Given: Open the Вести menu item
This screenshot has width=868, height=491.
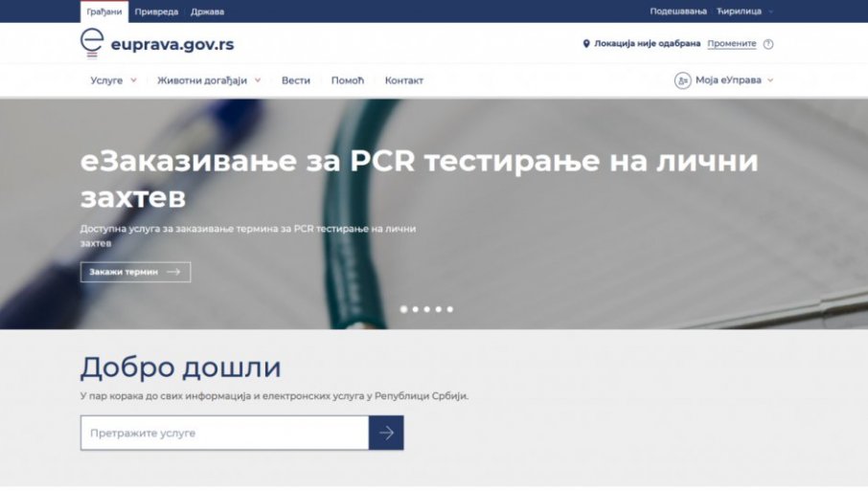Looking at the screenshot, I should 295,80.
